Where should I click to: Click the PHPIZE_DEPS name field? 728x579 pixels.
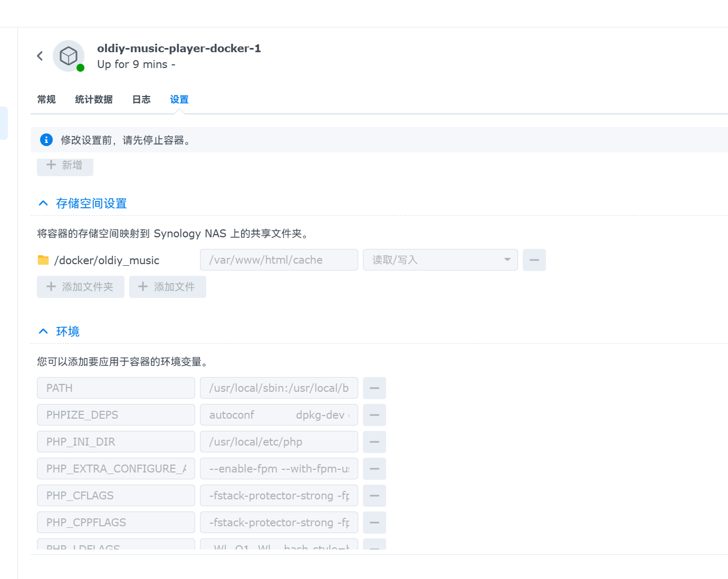coord(116,415)
